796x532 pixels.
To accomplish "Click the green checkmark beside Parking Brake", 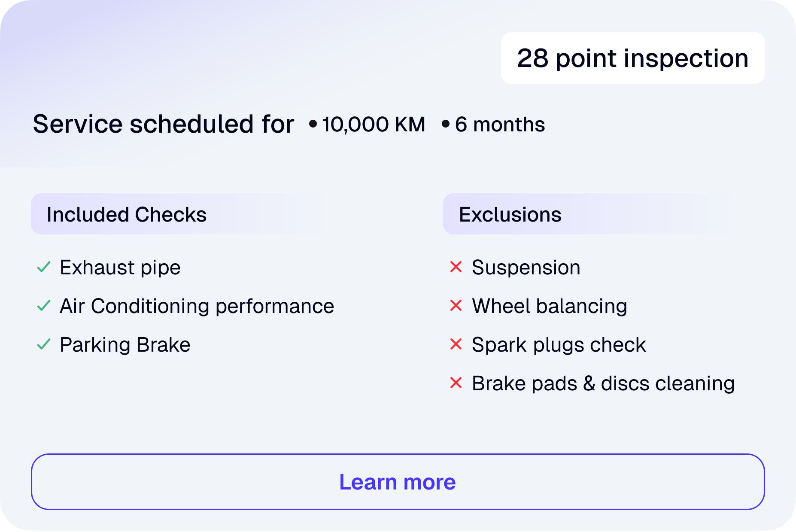I will tap(44, 344).
